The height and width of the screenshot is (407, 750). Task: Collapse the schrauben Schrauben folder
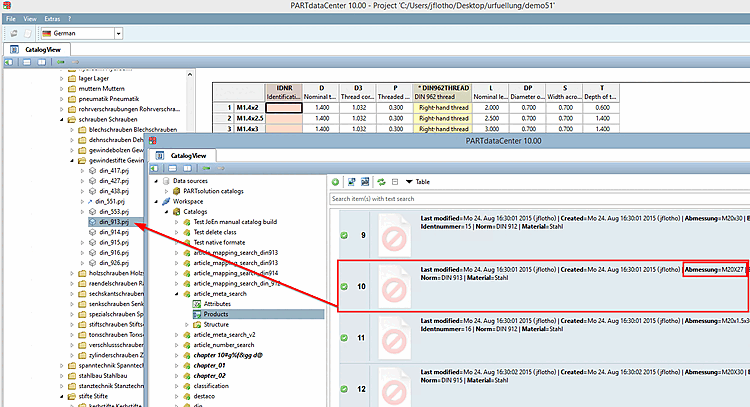pos(60,119)
